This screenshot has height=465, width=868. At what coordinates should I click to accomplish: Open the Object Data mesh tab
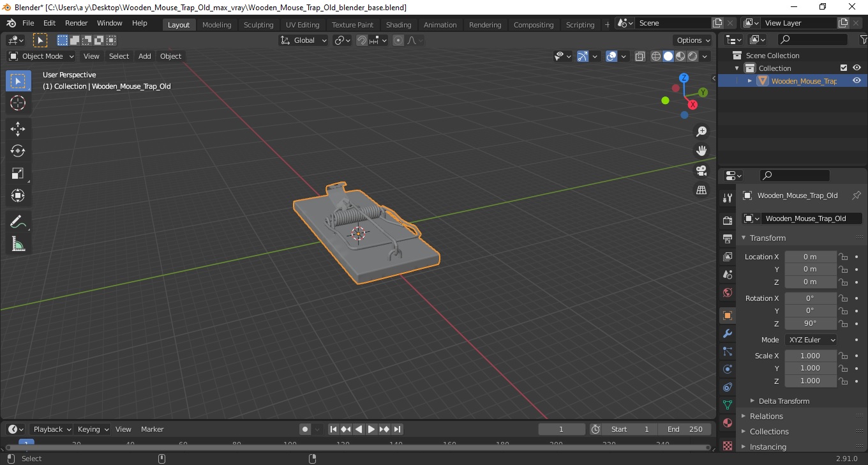point(727,405)
